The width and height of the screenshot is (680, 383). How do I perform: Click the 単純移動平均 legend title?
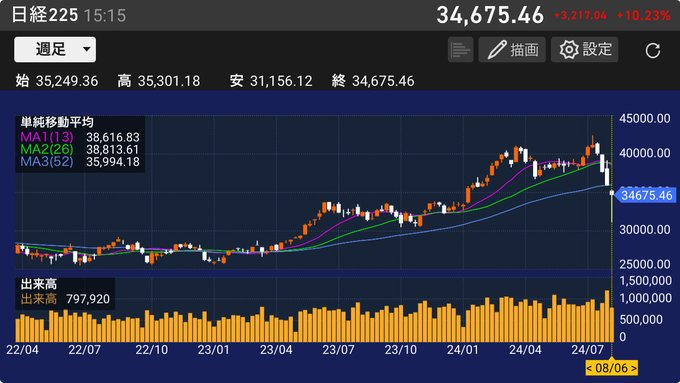coord(57,122)
